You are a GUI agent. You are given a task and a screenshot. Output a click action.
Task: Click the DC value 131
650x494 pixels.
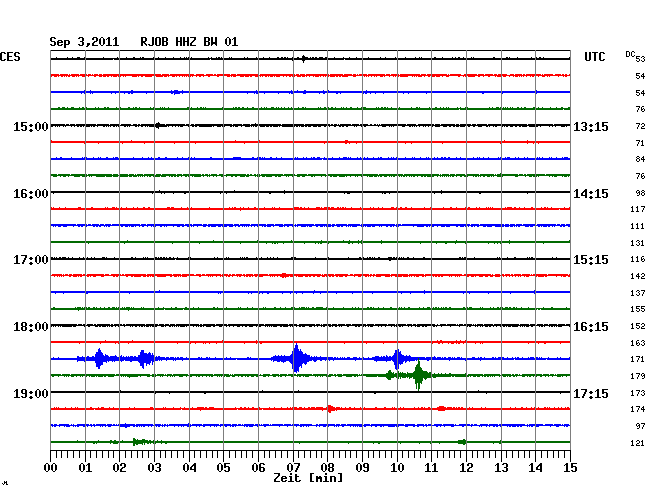[638, 243]
